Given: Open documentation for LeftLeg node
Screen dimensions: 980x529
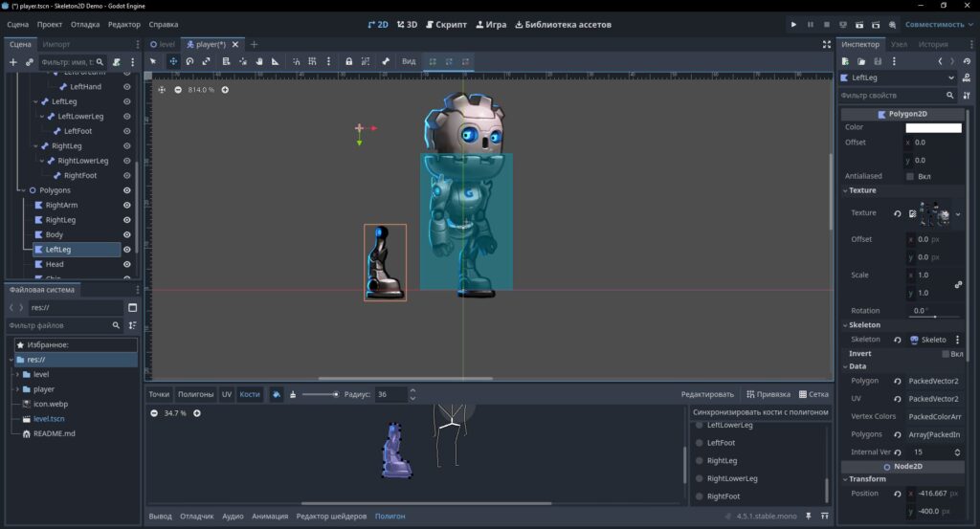Looking at the screenshot, I should pos(967,77).
